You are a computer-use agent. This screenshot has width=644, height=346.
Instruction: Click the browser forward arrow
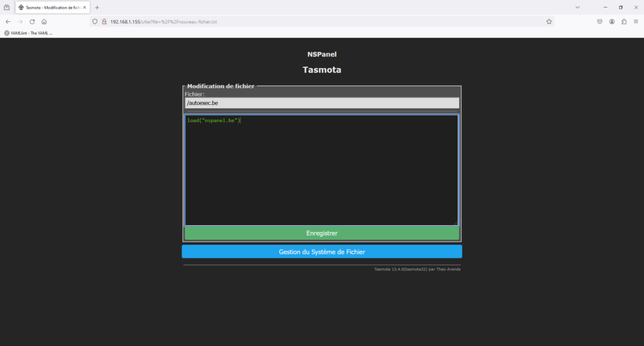click(x=19, y=22)
